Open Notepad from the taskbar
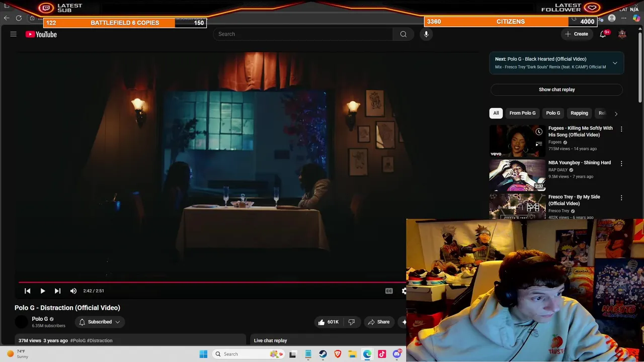 [x=308, y=354]
